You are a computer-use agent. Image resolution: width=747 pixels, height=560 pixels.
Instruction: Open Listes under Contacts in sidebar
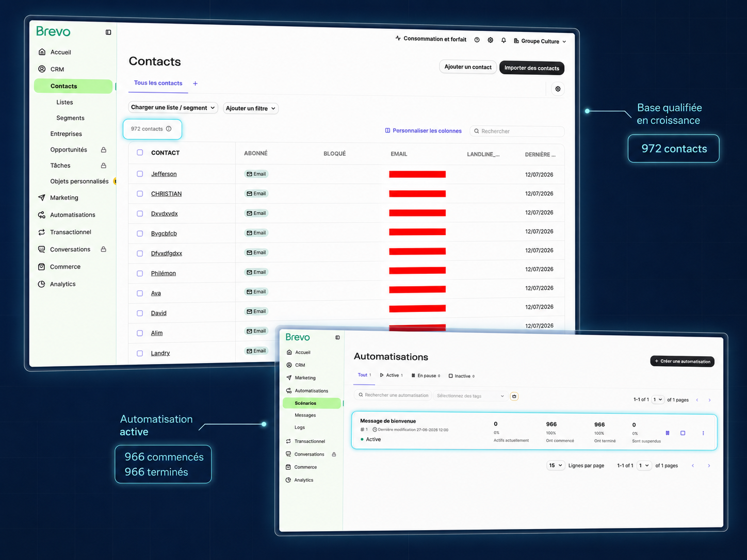[x=65, y=102]
